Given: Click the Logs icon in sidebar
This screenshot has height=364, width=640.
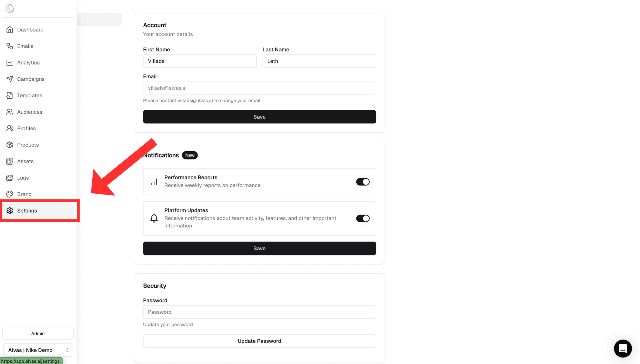Looking at the screenshot, I should (10, 177).
